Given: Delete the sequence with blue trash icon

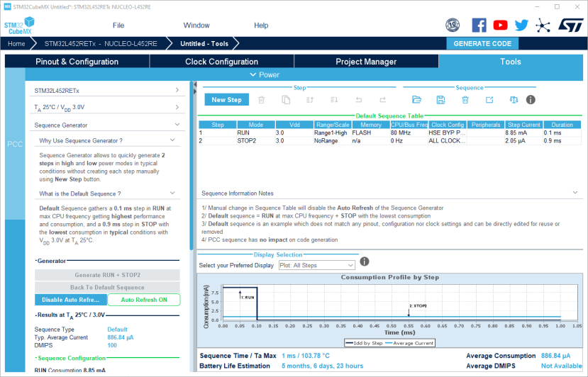Looking at the screenshot, I should click(465, 100).
